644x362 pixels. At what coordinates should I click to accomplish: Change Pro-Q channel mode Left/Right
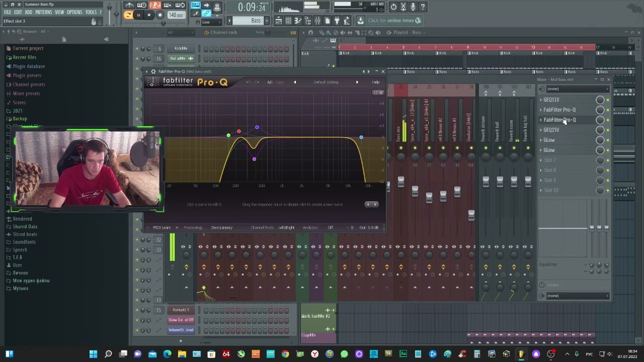(286, 228)
